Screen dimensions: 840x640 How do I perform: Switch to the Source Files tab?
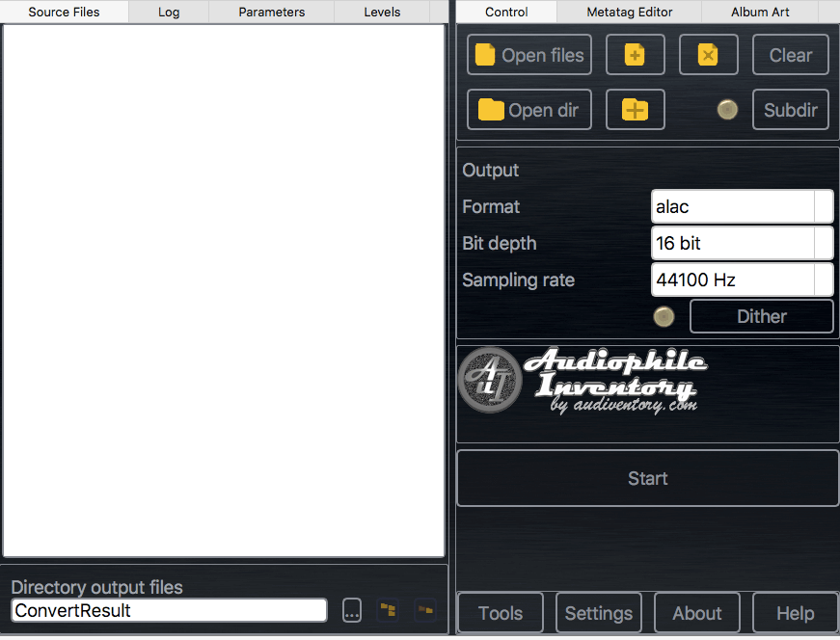point(64,12)
